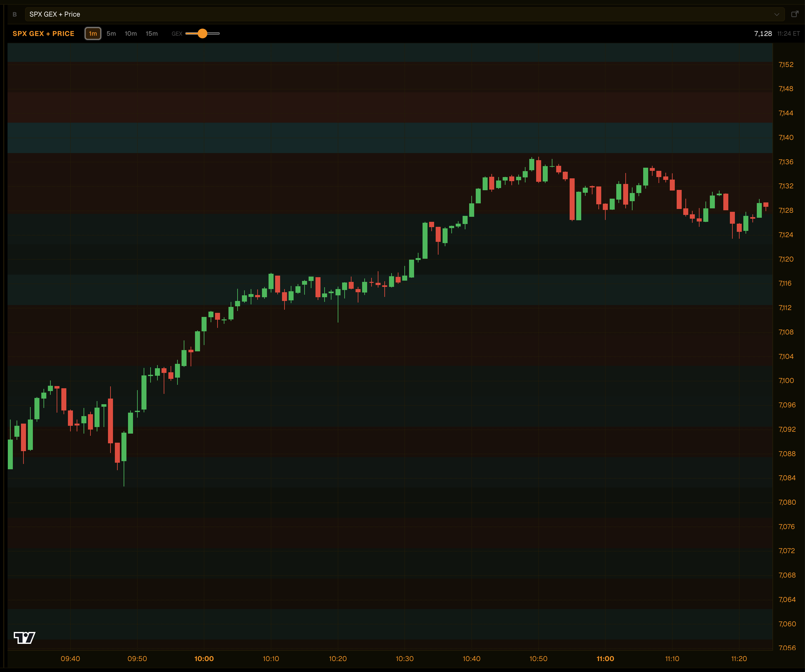
Task: Switch to the 10m timeframe
Action: 131,34
